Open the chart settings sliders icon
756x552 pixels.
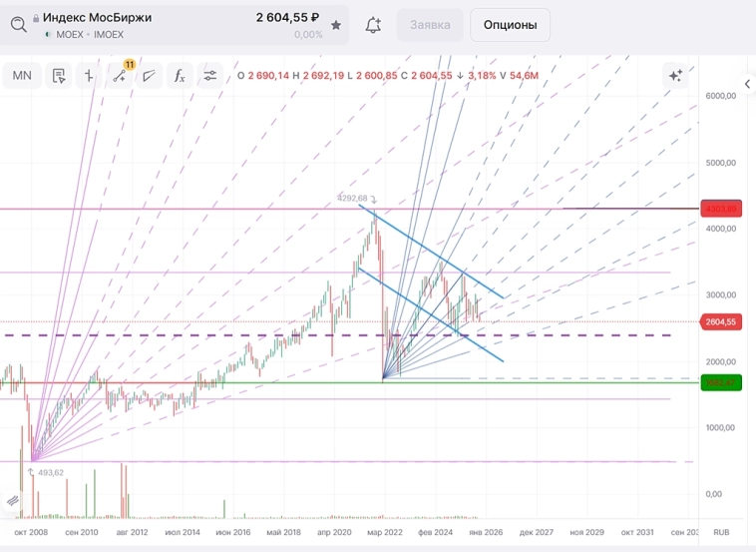210,76
